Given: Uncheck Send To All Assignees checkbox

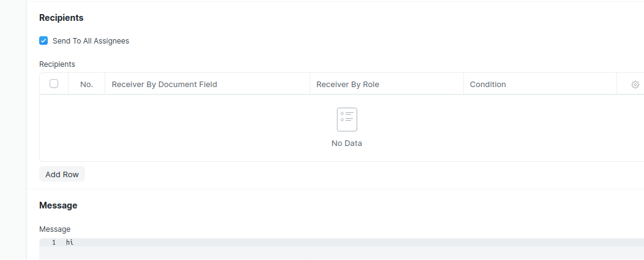Looking at the screenshot, I should click(x=43, y=40).
